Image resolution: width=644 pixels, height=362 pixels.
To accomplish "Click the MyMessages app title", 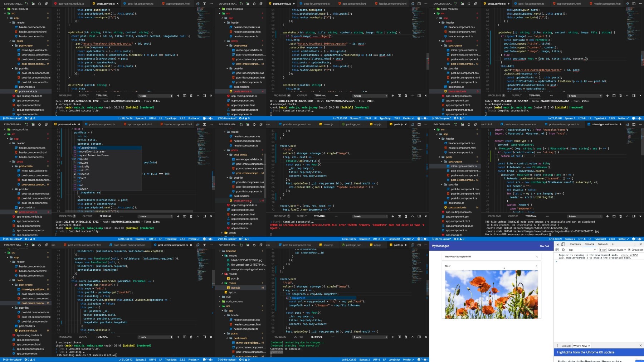I will point(440,246).
